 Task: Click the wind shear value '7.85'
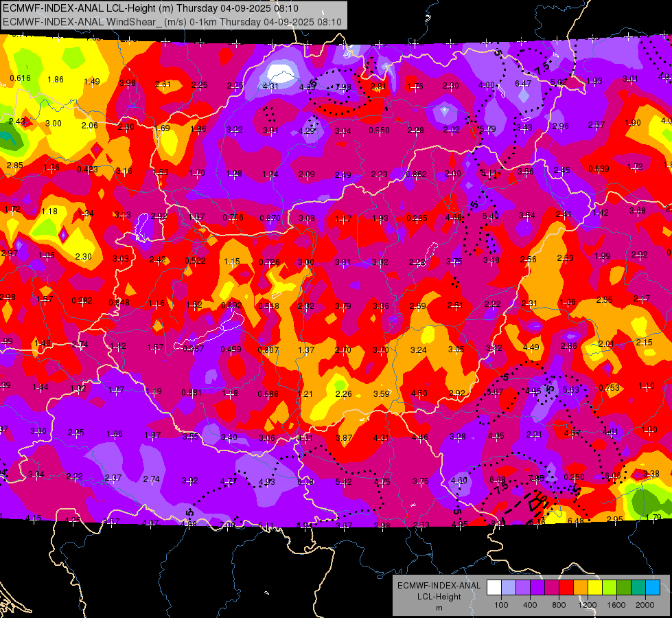tap(536, 478)
